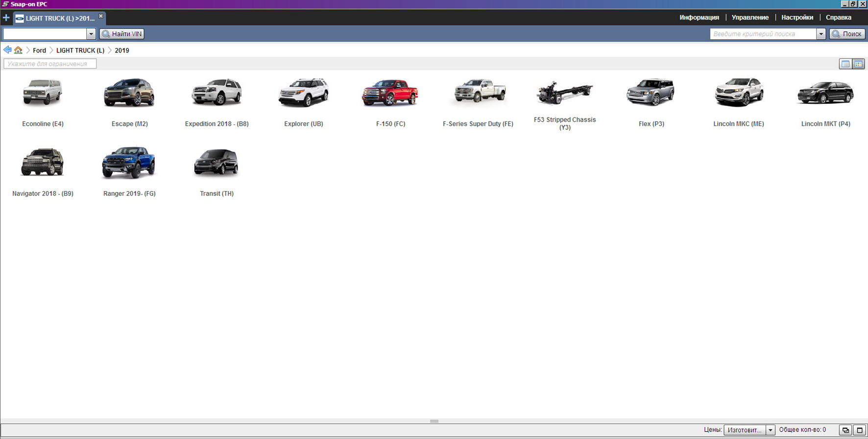
Task: Open the F-150 (FC) catalog
Action: click(x=390, y=102)
